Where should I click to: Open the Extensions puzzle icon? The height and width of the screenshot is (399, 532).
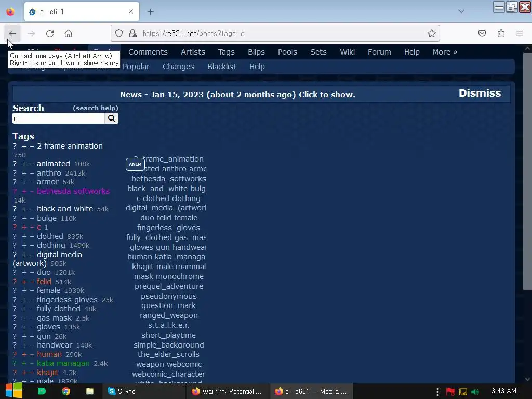501,33
